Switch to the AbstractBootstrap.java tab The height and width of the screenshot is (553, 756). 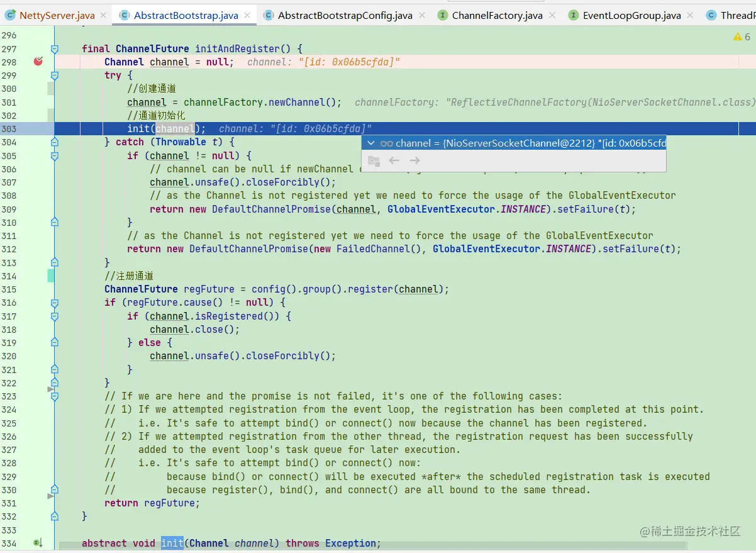click(x=186, y=15)
